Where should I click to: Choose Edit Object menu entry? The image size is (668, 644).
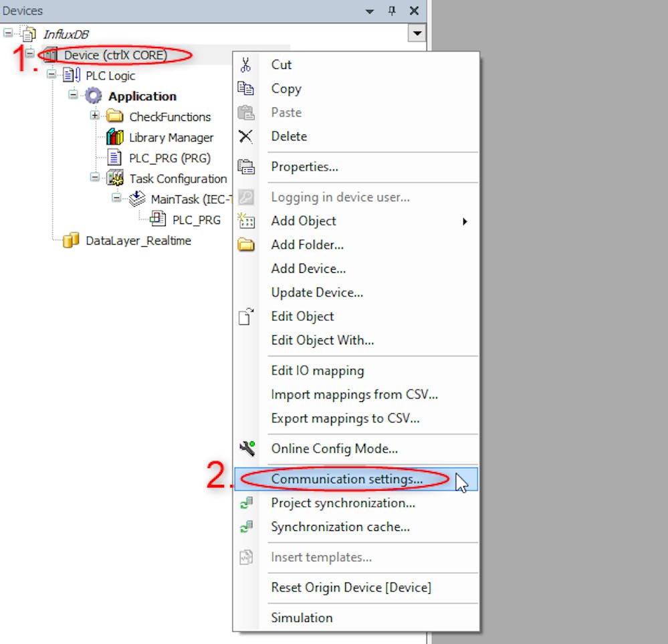(x=356, y=316)
